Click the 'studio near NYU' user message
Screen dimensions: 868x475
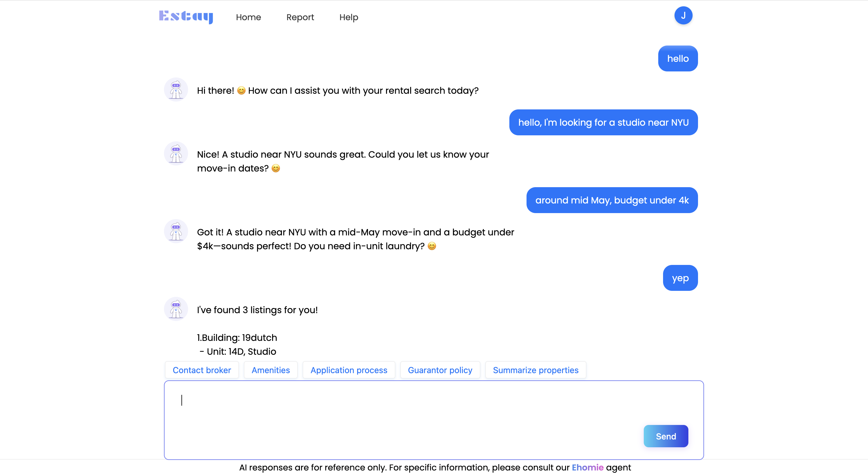tap(603, 122)
